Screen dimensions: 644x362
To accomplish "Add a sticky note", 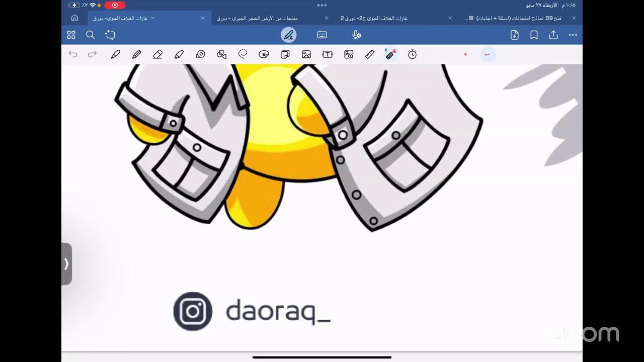I will tap(285, 54).
